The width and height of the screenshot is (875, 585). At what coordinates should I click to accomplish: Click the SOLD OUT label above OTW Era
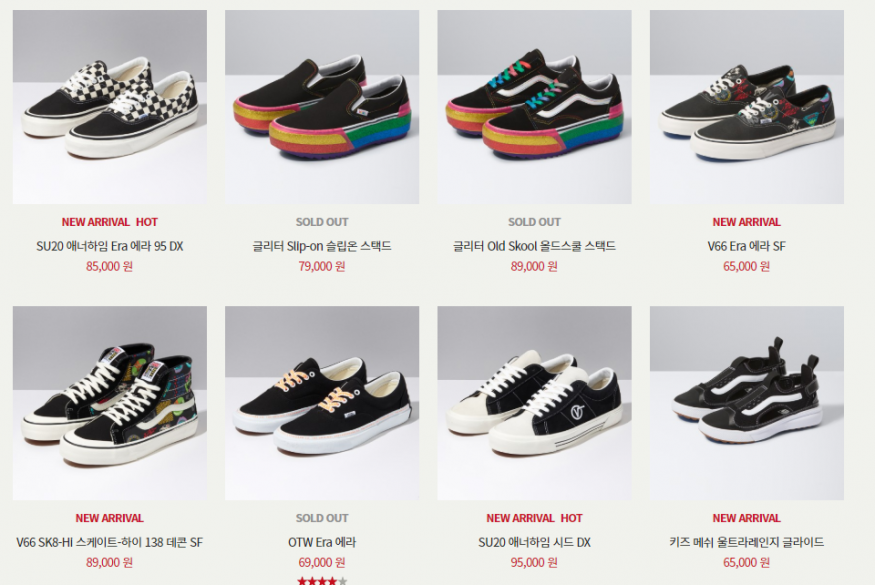pos(322,518)
